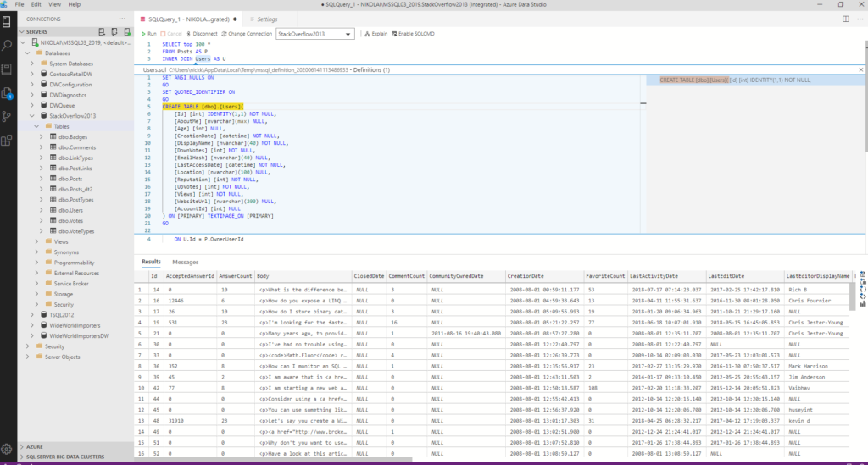The image size is (868, 465).
Task: Select the WideWorldImporters database
Action: point(75,325)
